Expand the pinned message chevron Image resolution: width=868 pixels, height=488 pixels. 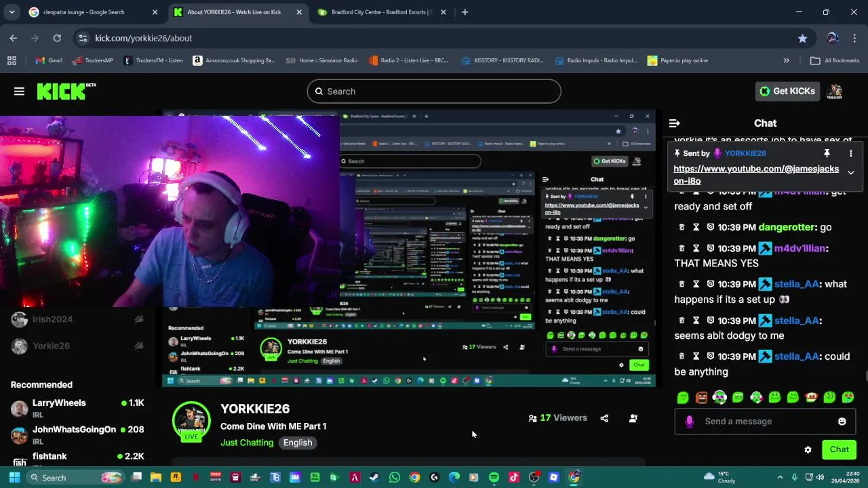tap(850, 173)
